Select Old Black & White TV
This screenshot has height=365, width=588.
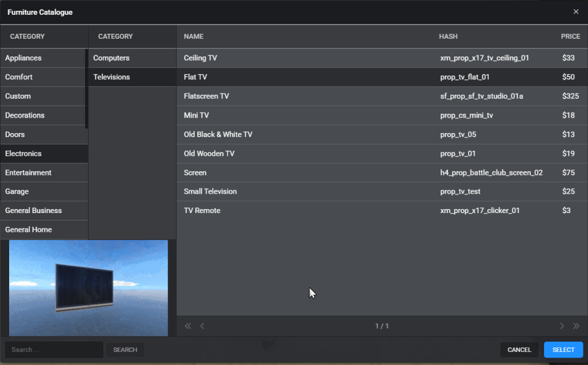tap(382, 135)
